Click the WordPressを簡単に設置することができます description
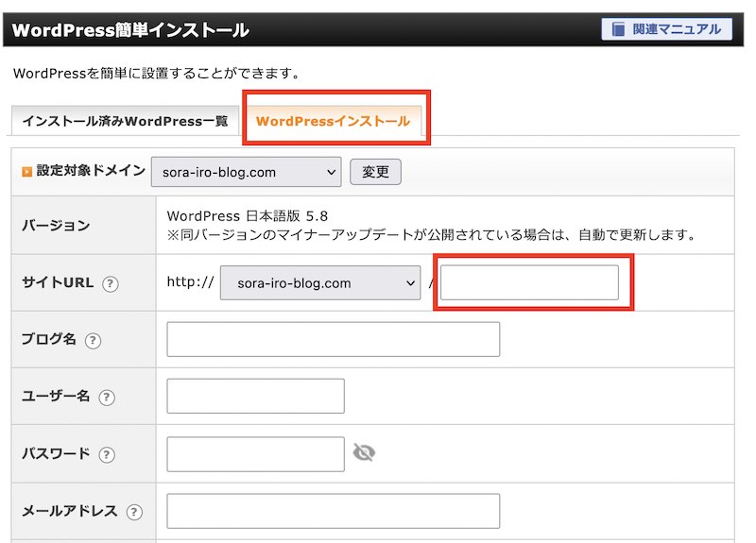This screenshot has width=756, height=543. click(157, 74)
